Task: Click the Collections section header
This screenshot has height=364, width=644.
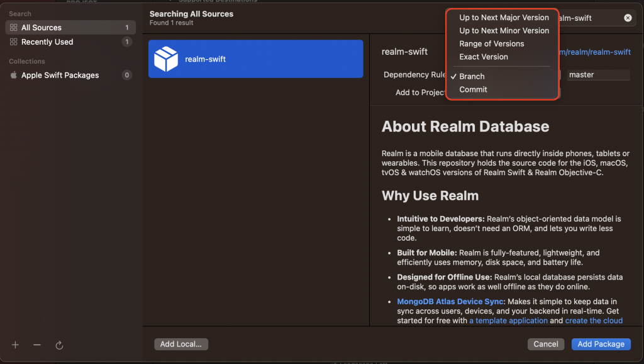Action: pos(27,61)
